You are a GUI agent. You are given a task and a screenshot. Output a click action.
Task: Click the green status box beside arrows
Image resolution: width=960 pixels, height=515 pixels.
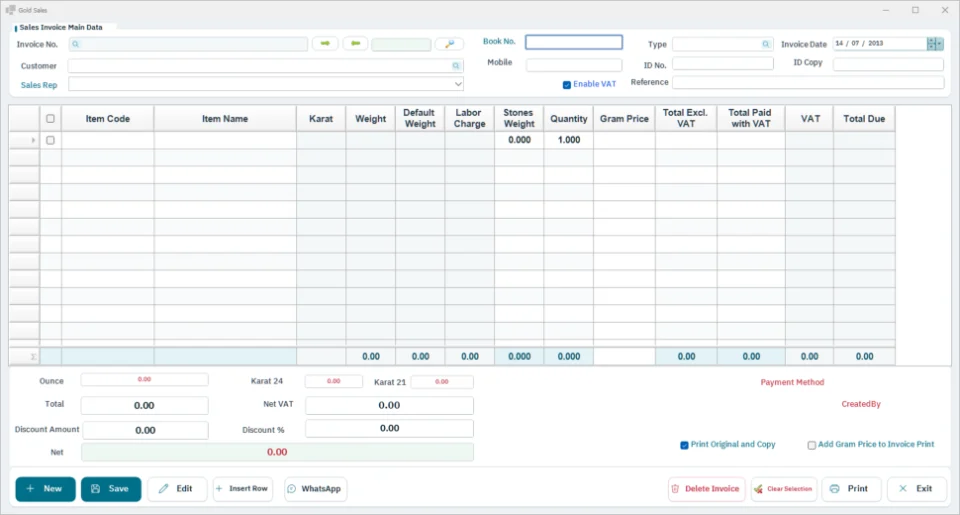click(401, 45)
